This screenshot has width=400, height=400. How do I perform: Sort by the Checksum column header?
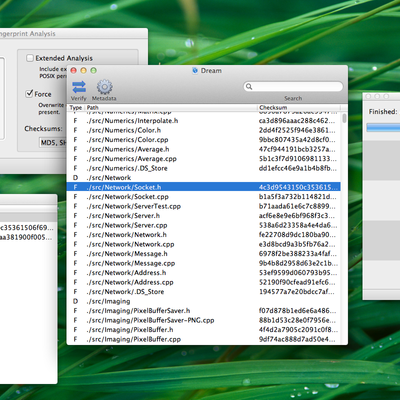click(x=299, y=108)
